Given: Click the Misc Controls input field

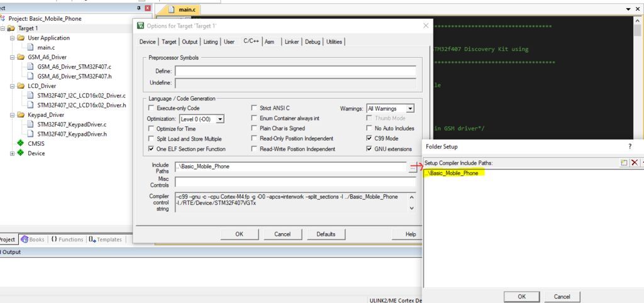Looking at the screenshot, I should click(x=296, y=182).
